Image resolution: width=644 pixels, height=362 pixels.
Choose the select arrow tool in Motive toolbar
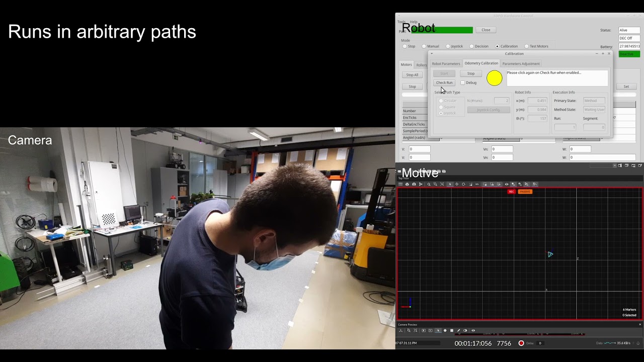[450, 184]
